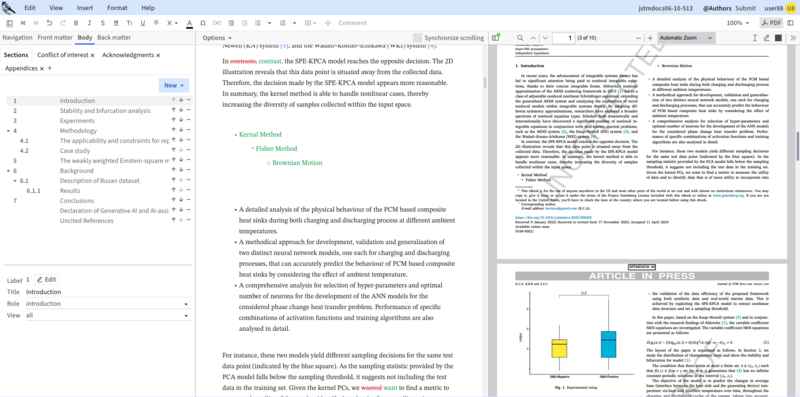Toggle the PDF viewer sidebar icon
This screenshot has width=800, height=397.
pos(495,38)
